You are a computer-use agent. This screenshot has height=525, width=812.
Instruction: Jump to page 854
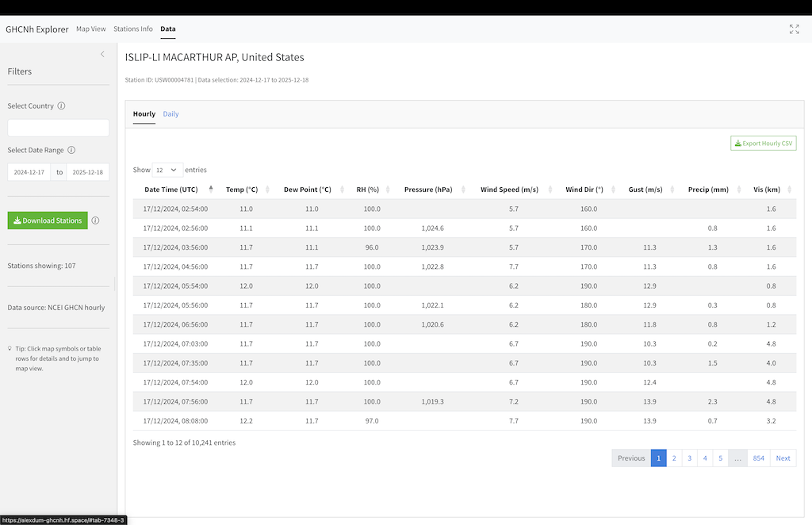tap(759, 458)
